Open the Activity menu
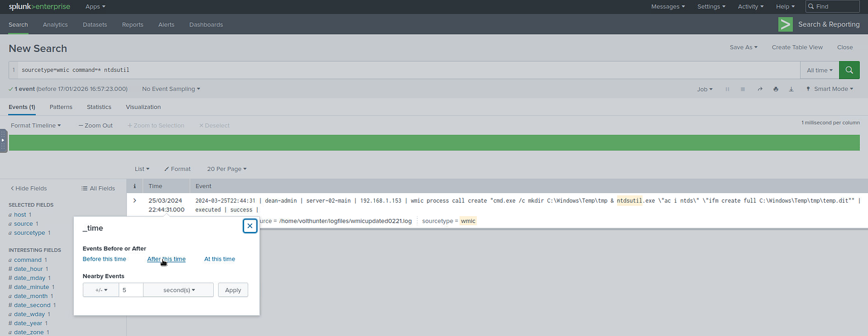Viewport: 868px width, 336px height. click(x=751, y=7)
